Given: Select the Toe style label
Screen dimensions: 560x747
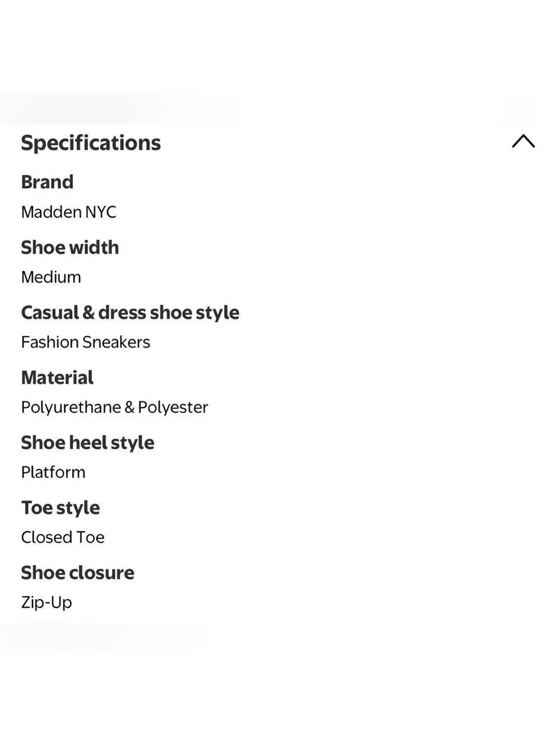Looking at the screenshot, I should point(61,508).
